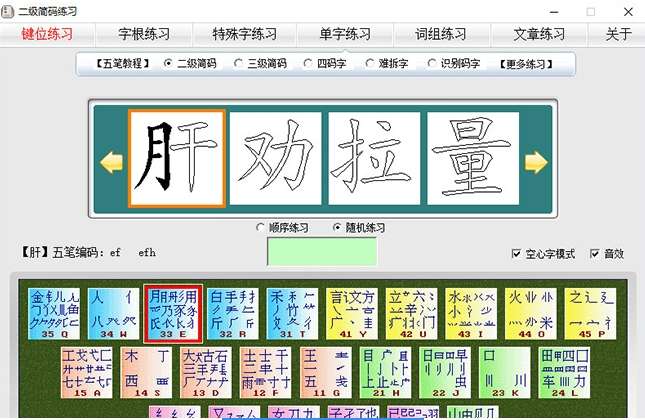This screenshot has height=420, width=645.
Task: Click the Q key card (35 Q)
Action: pos(53,312)
